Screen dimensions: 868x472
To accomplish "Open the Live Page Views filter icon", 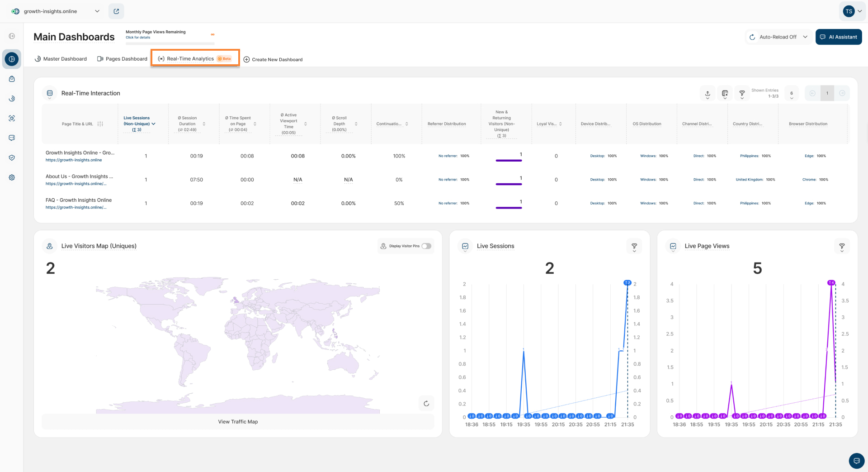I will point(842,246).
